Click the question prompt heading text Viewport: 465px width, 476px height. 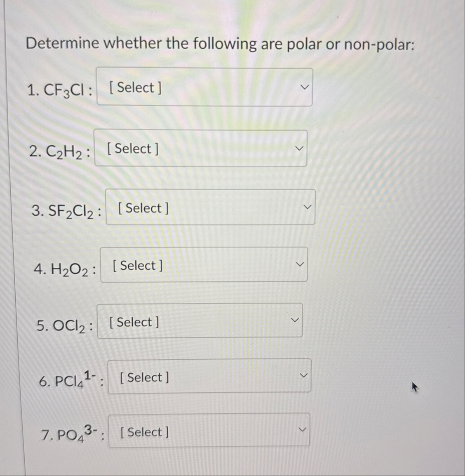(221, 43)
